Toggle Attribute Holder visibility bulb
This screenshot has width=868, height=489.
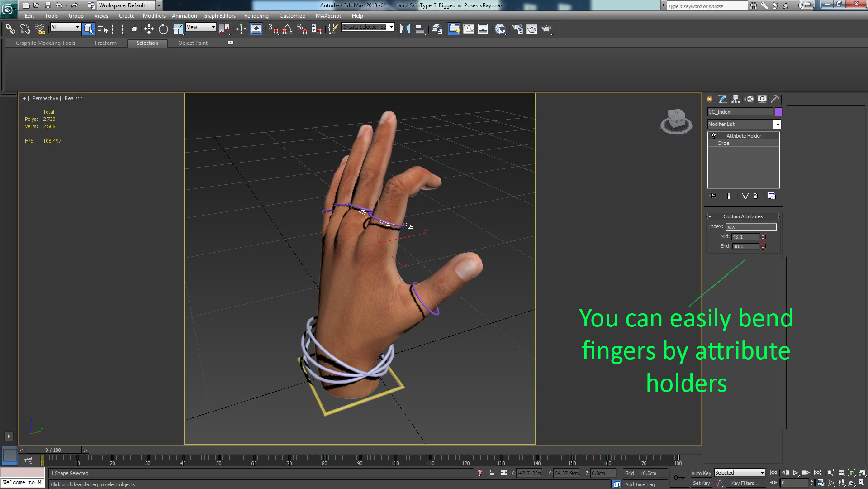pos(713,135)
